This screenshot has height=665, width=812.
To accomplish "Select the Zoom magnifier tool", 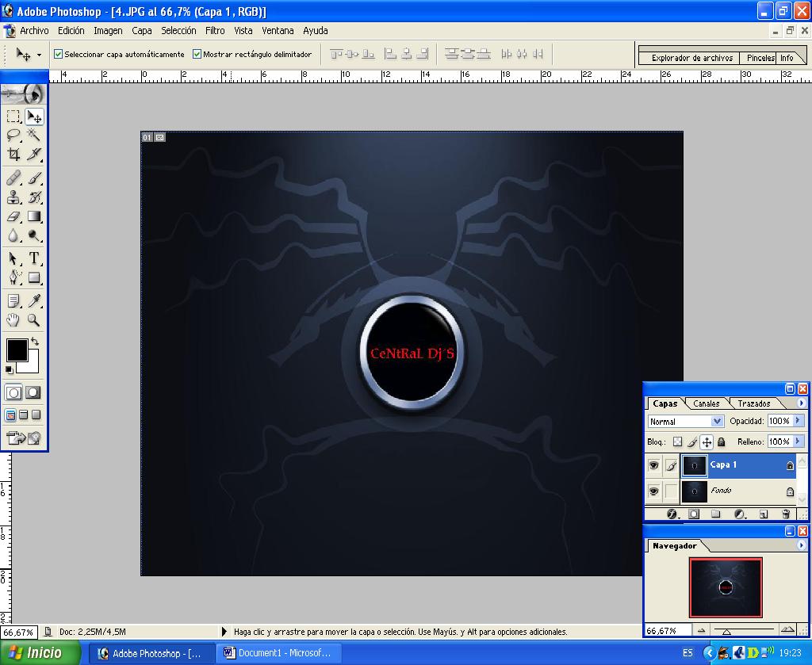I will (34, 320).
